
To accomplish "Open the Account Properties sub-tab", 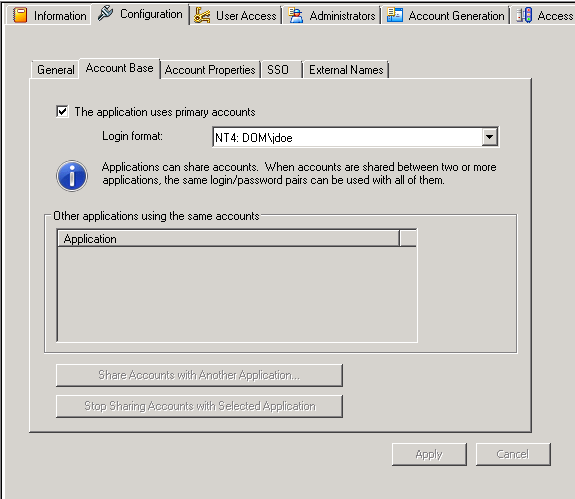I will [210, 69].
